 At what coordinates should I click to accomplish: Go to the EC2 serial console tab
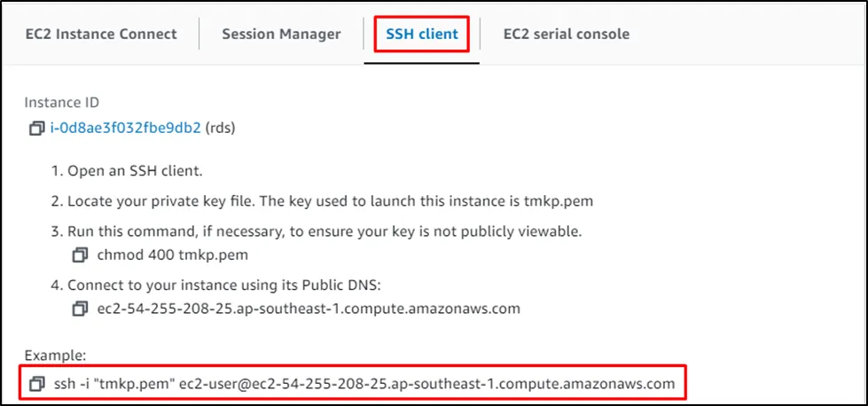pyautogui.click(x=566, y=35)
